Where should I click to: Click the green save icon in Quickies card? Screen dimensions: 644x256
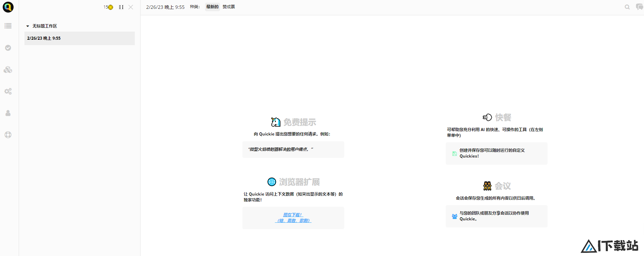tap(455, 153)
